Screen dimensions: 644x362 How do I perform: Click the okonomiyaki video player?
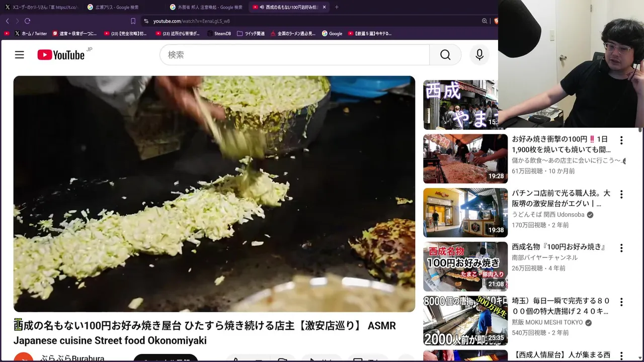pyautogui.click(x=214, y=194)
